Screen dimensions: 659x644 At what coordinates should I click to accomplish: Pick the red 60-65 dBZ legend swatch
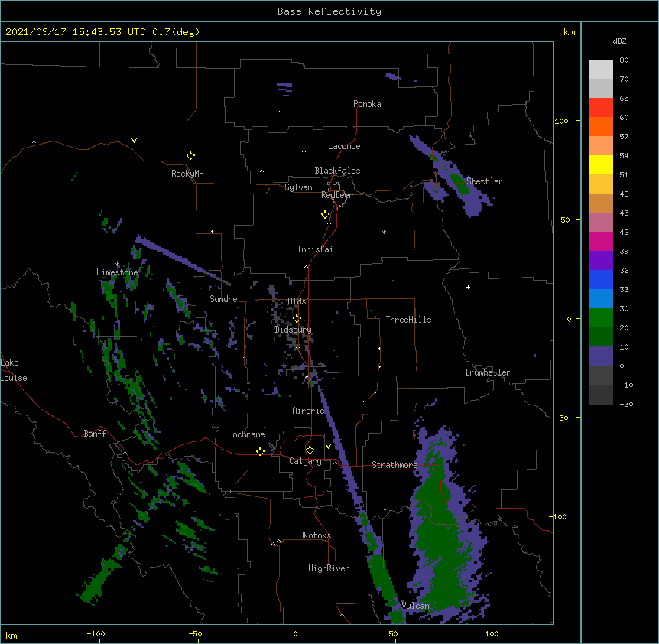[x=601, y=107]
